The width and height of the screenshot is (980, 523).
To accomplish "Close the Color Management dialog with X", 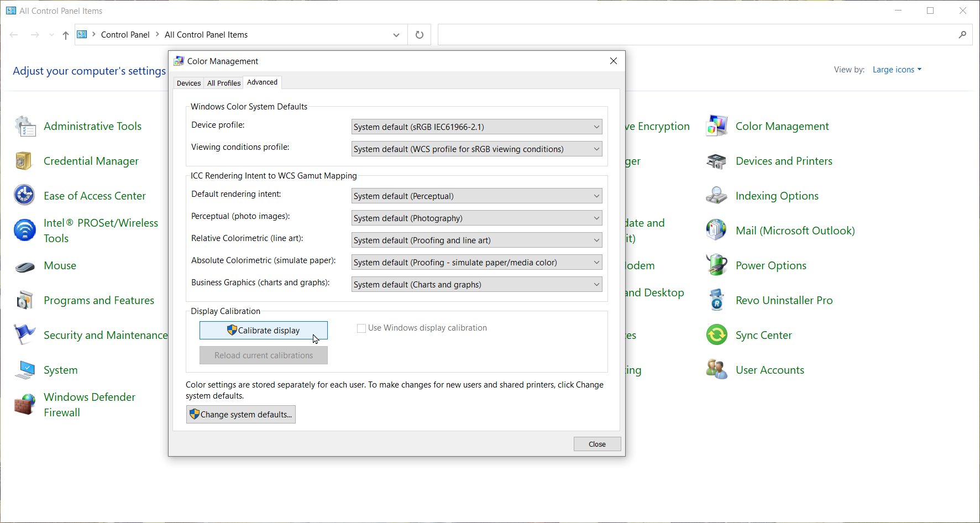I will tap(614, 61).
